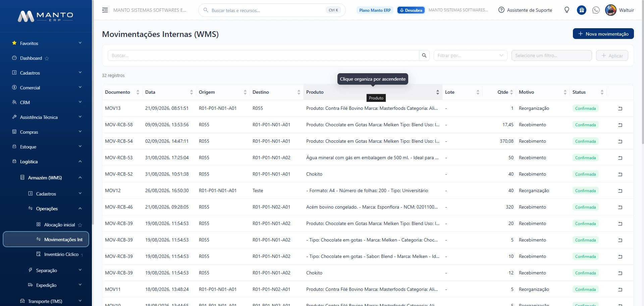Image resolution: width=644 pixels, height=306 pixels.
Task: Click the Descubra button
Action: tap(411, 10)
